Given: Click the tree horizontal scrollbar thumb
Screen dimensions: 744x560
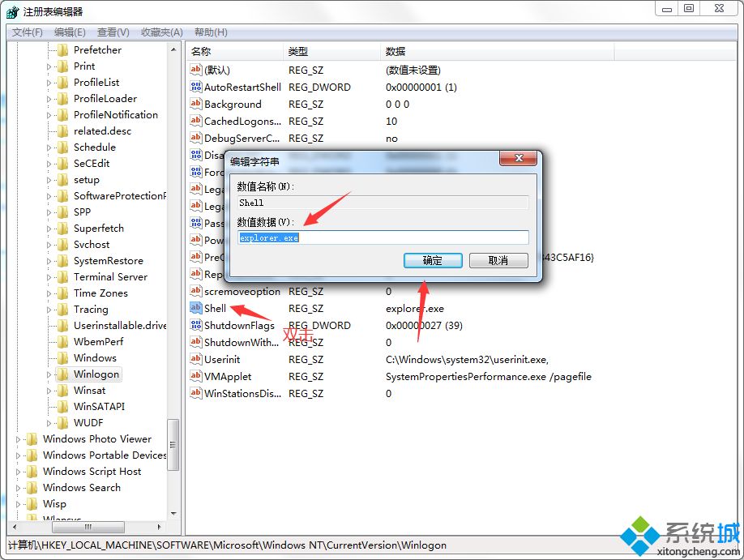Looking at the screenshot, I should click(88, 527).
